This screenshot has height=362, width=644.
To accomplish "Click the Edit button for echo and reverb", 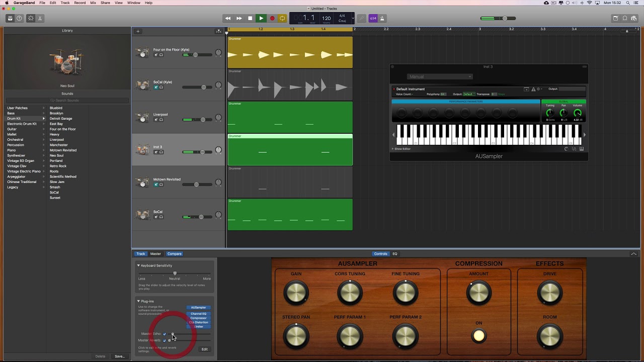I will pos(205,349).
